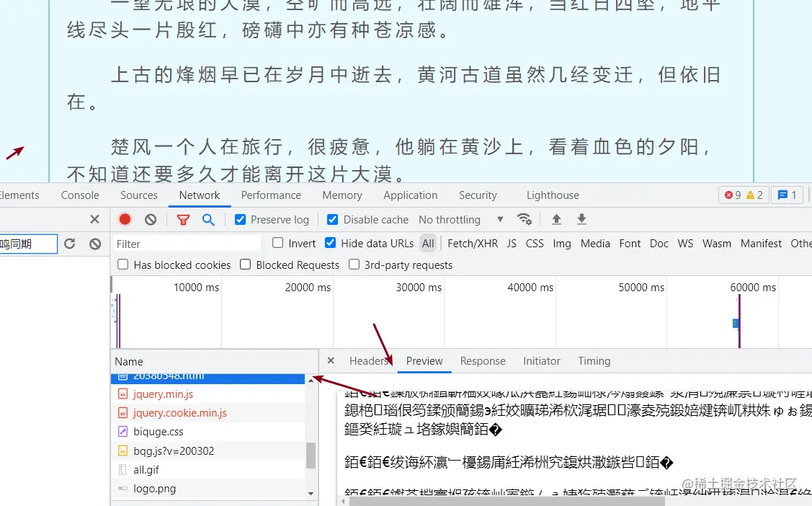Open the errors and warnings counter

tap(743, 195)
